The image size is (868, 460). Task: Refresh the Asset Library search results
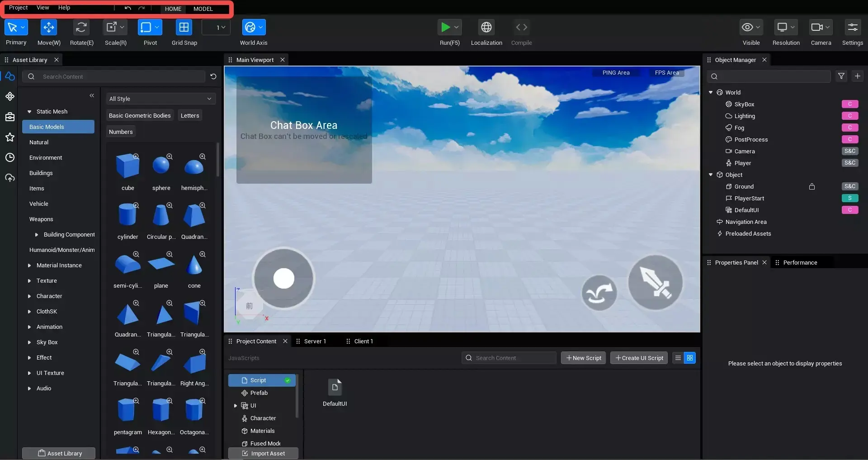click(213, 76)
